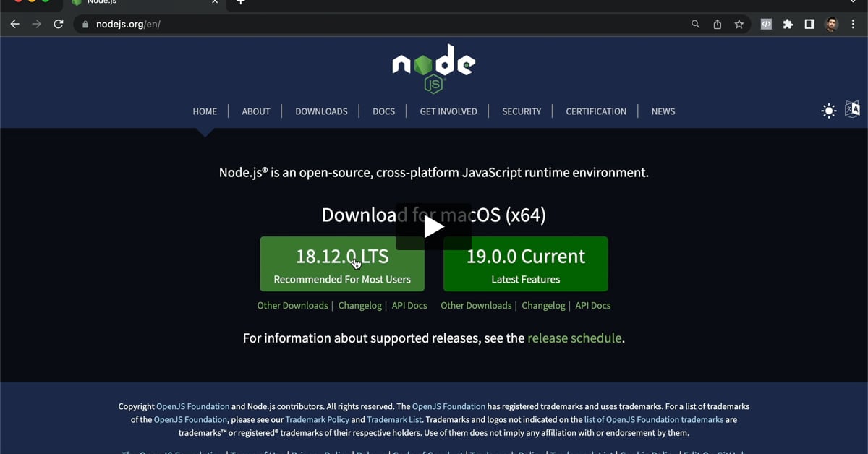The image size is (868, 454).
Task: Open list of OpenJS Foundation trademarks
Action: point(654,420)
